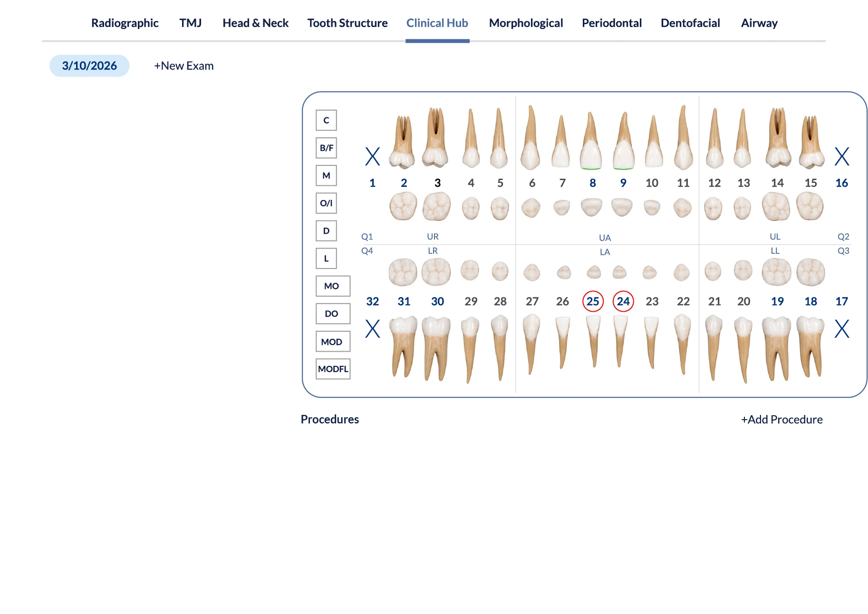Select the LA lower arch label
868x614 pixels.
coord(605,252)
